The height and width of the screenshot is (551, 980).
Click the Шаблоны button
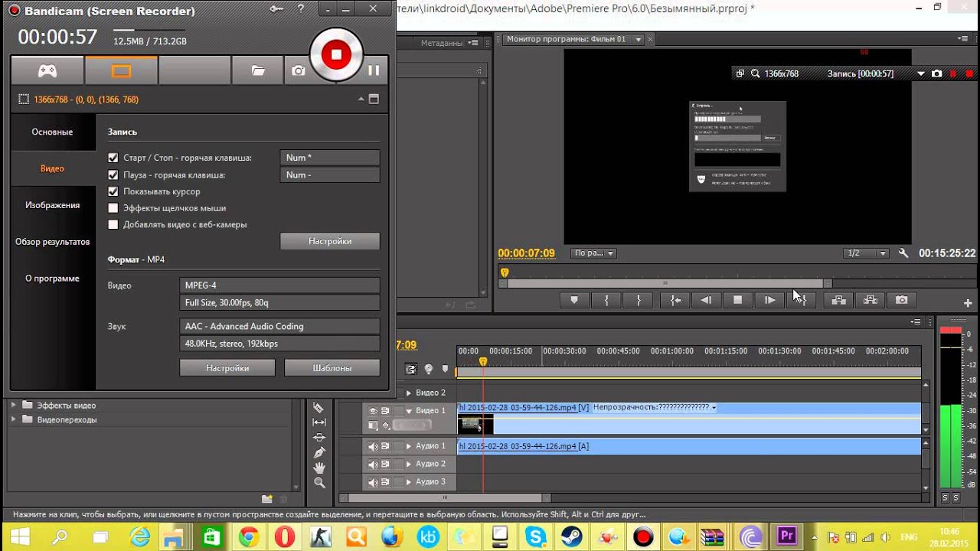[332, 368]
